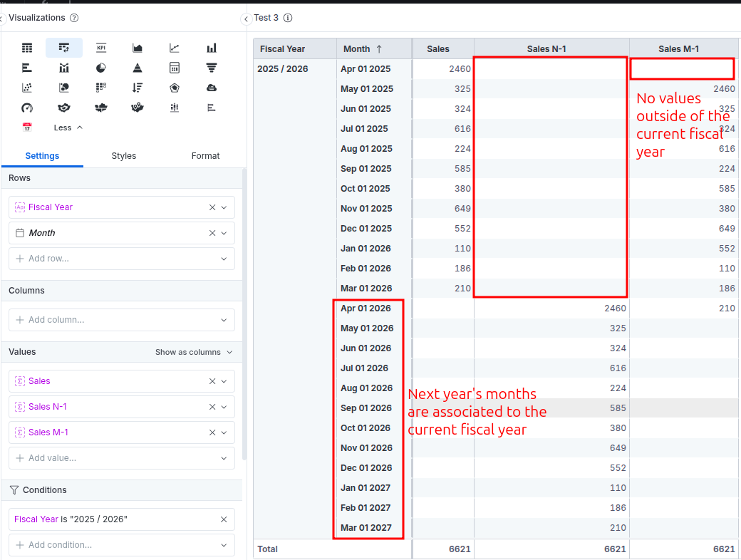Select the gauge visualization icon
Viewport: 741px width, 560px height.
27,108
